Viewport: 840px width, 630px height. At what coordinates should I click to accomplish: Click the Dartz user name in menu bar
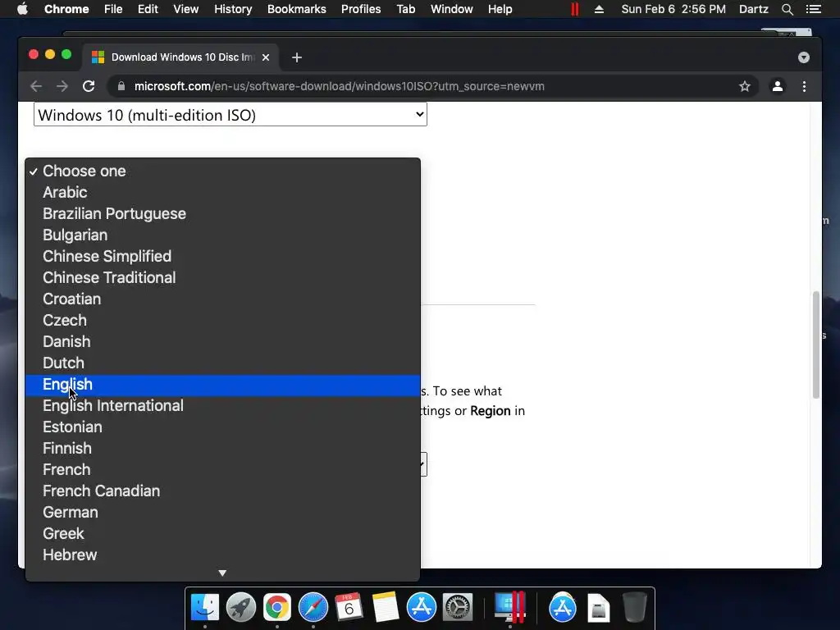753,9
